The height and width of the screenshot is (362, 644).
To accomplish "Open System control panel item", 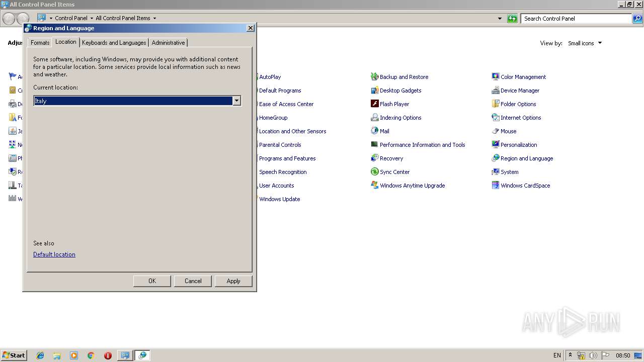I will point(505,172).
